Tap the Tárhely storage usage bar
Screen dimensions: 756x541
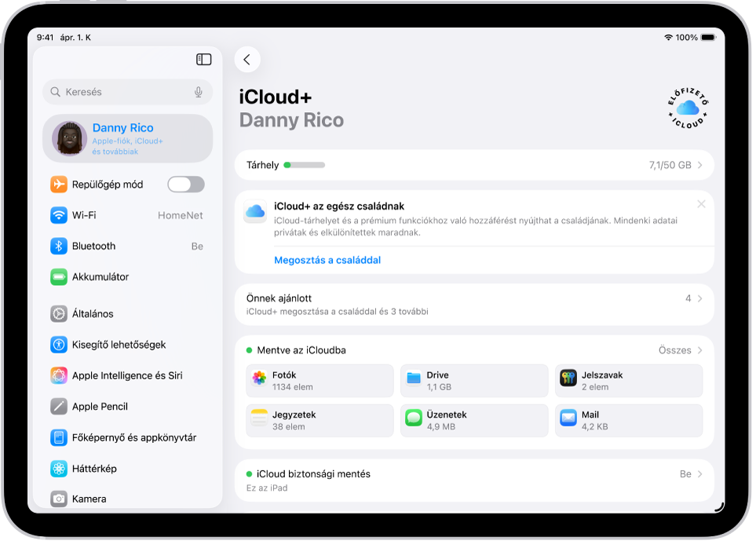(305, 165)
